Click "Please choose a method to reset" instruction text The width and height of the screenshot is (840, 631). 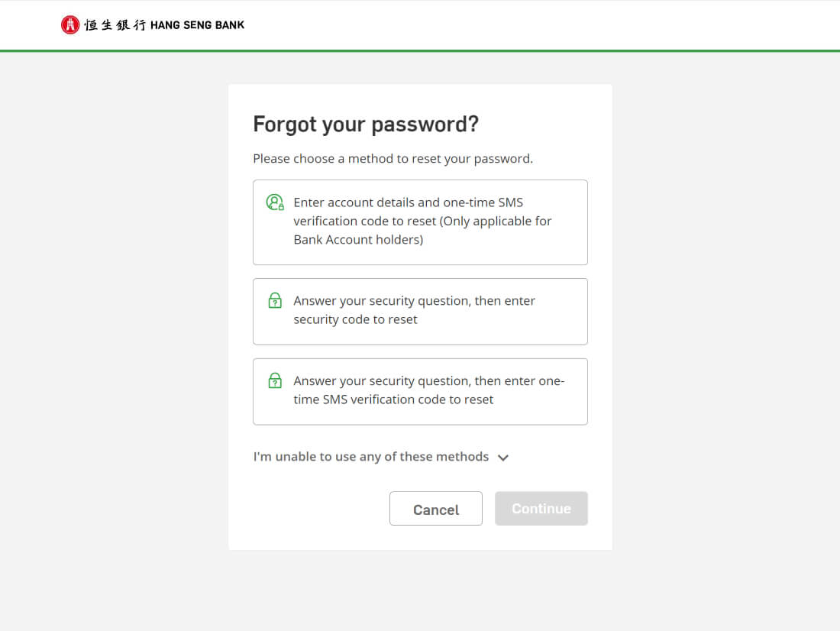(393, 159)
